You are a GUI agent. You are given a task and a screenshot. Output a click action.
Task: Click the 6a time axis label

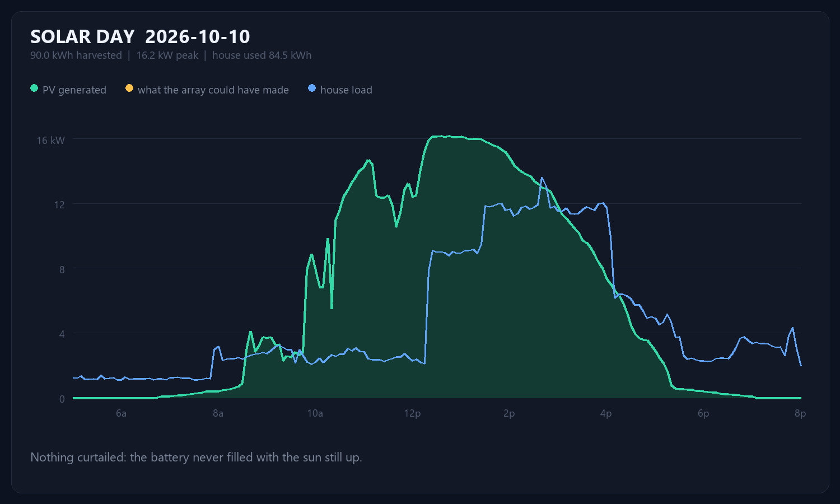pos(121,414)
